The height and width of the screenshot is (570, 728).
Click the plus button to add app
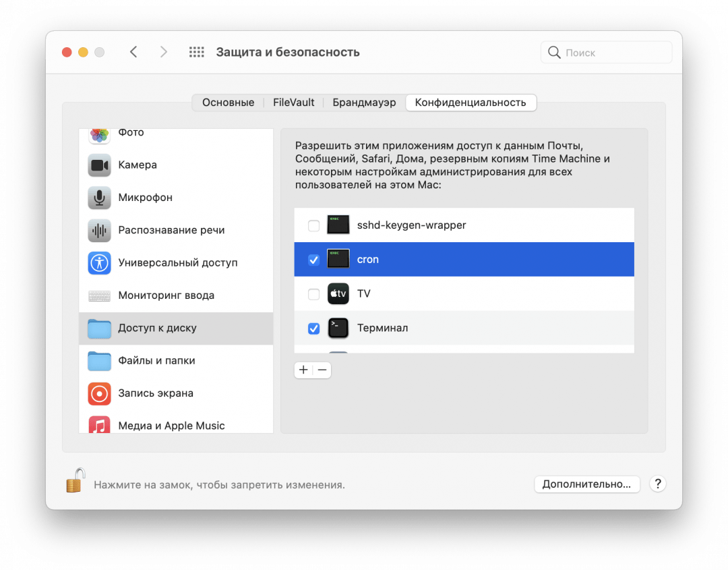coord(303,370)
